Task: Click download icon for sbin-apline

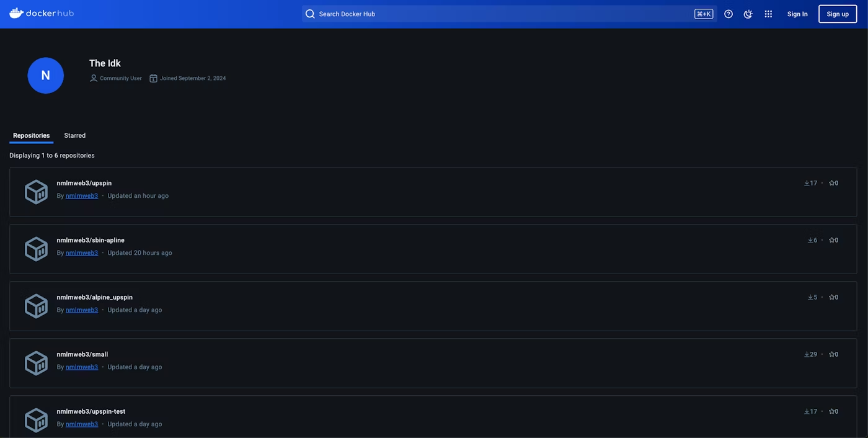Action: pyautogui.click(x=811, y=240)
